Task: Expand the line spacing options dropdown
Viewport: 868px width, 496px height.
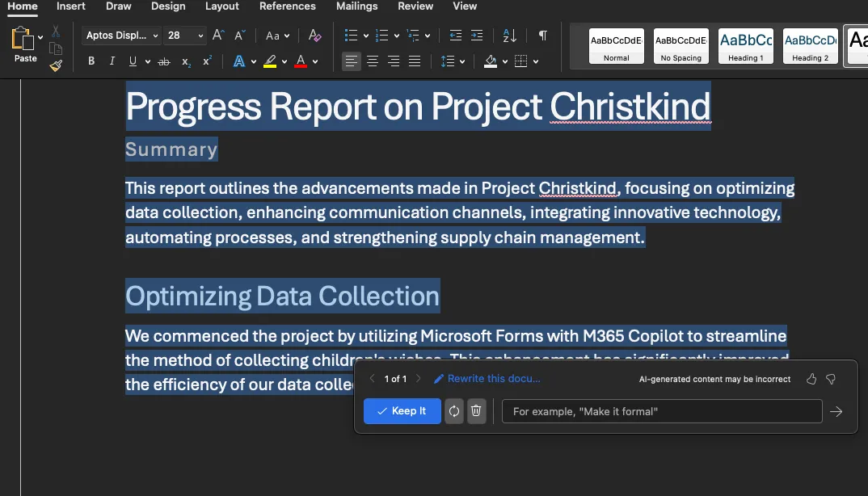Action: 461,61
